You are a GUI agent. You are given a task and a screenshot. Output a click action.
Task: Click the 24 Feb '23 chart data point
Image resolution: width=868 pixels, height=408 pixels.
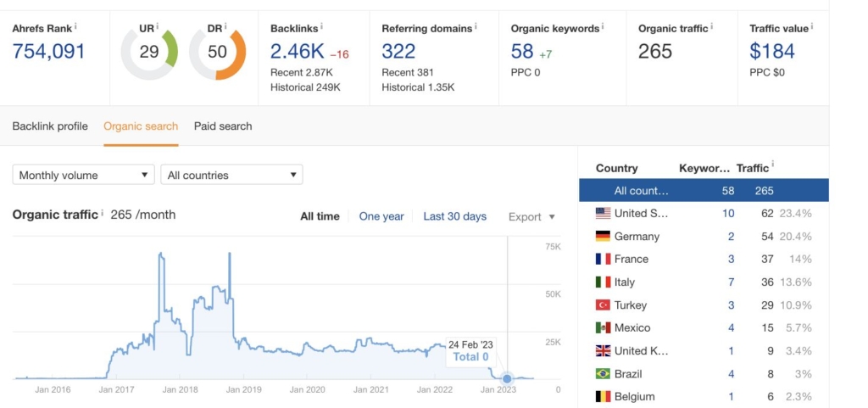[507, 378]
